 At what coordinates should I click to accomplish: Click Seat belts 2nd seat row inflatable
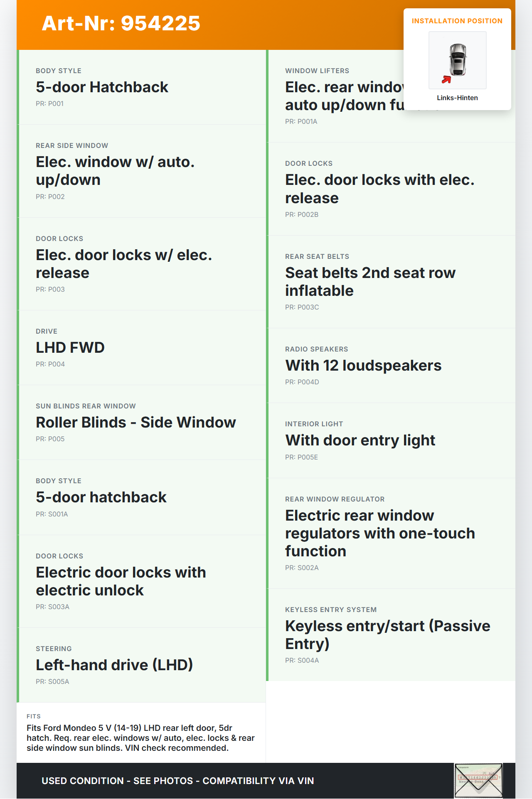click(370, 282)
